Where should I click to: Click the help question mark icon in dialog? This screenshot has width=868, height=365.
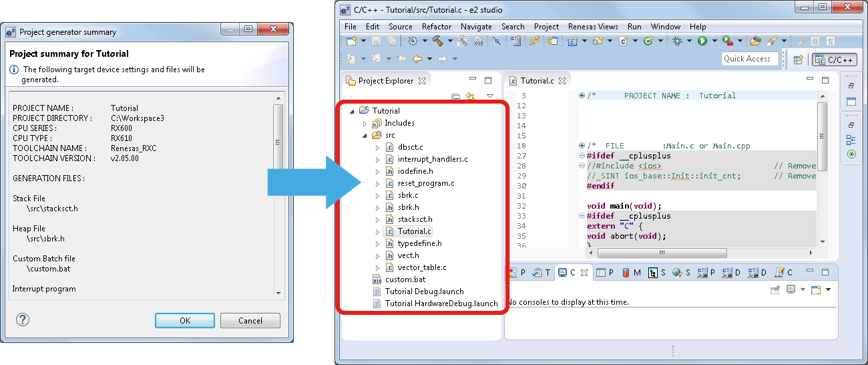tap(23, 320)
